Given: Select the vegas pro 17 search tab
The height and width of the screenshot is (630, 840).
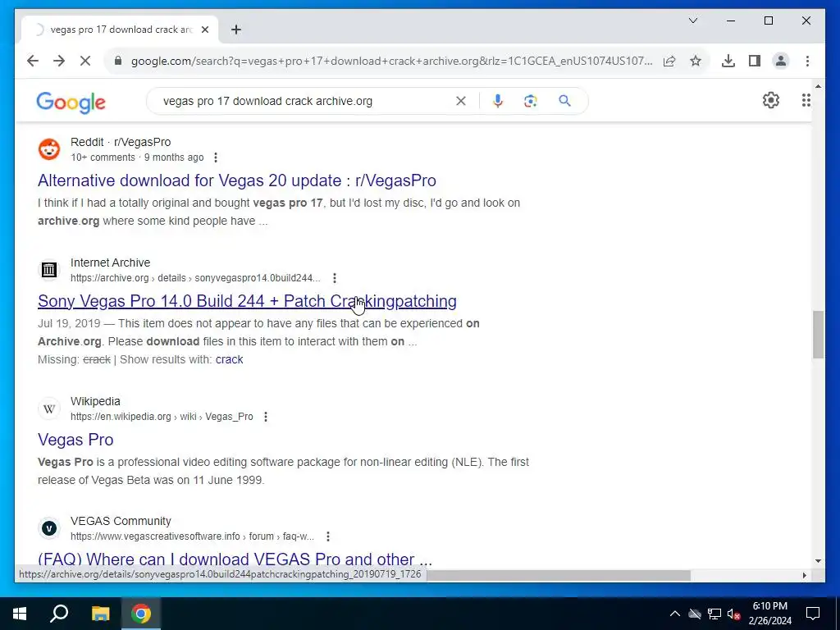Looking at the screenshot, I should coord(120,30).
